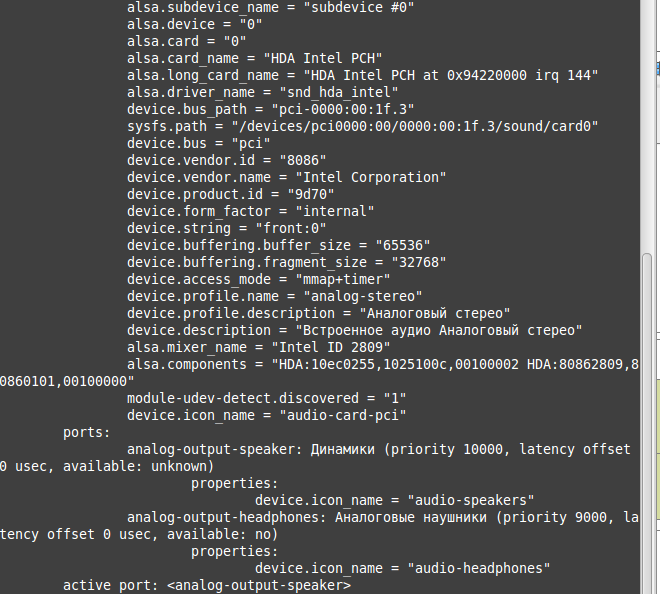Viewport: 660px width, 594px height.
Task: Click the "active port" line at the bottom
Action: point(207,585)
